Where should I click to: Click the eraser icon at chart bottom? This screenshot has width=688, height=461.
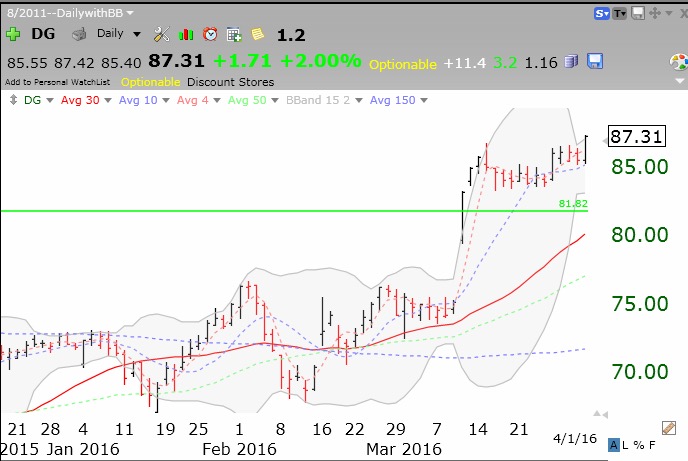[x=670, y=426]
